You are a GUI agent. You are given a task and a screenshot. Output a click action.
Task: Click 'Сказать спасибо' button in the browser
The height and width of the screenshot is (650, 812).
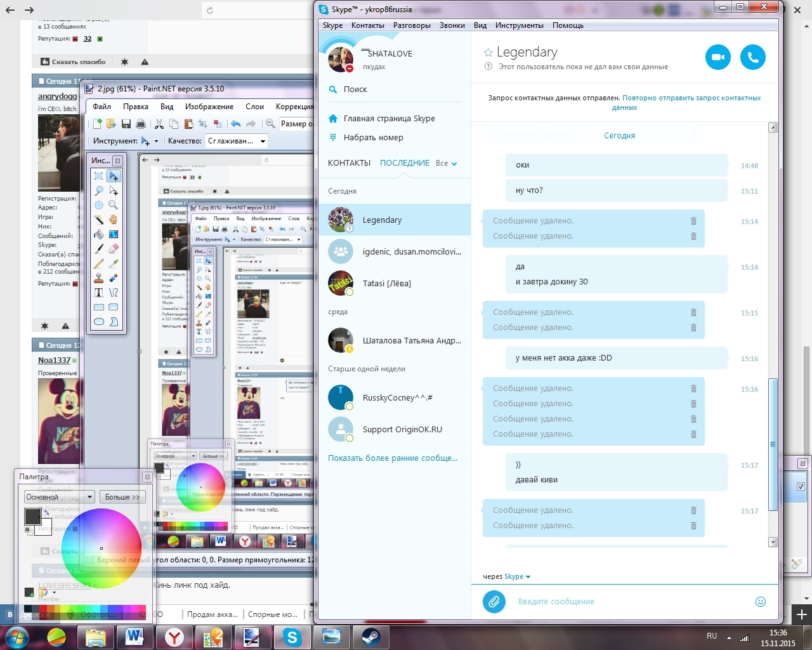73,62
